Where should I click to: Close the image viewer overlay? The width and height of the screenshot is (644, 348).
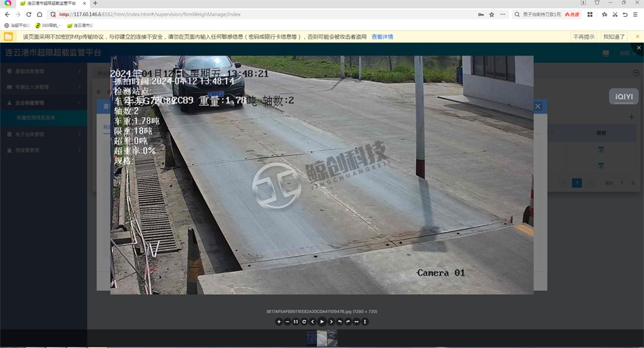point(638,48)
